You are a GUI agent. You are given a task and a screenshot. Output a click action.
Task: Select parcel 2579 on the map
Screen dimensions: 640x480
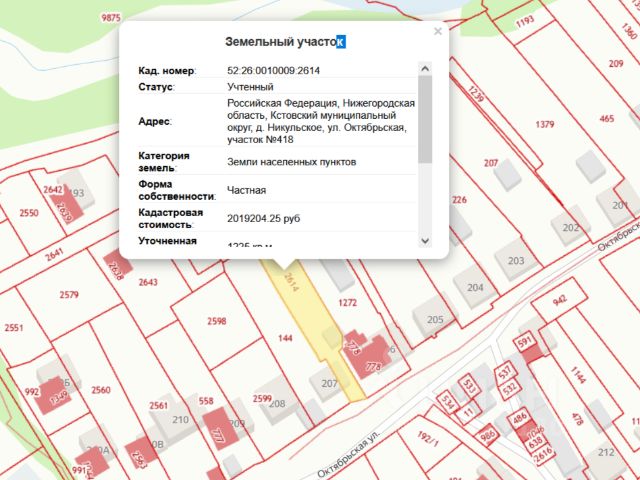(69, 295)
